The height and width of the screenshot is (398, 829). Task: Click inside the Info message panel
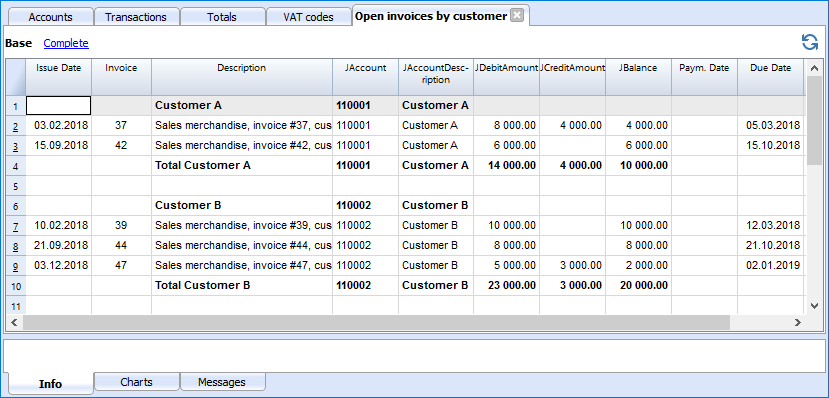[x=414, y=356]
